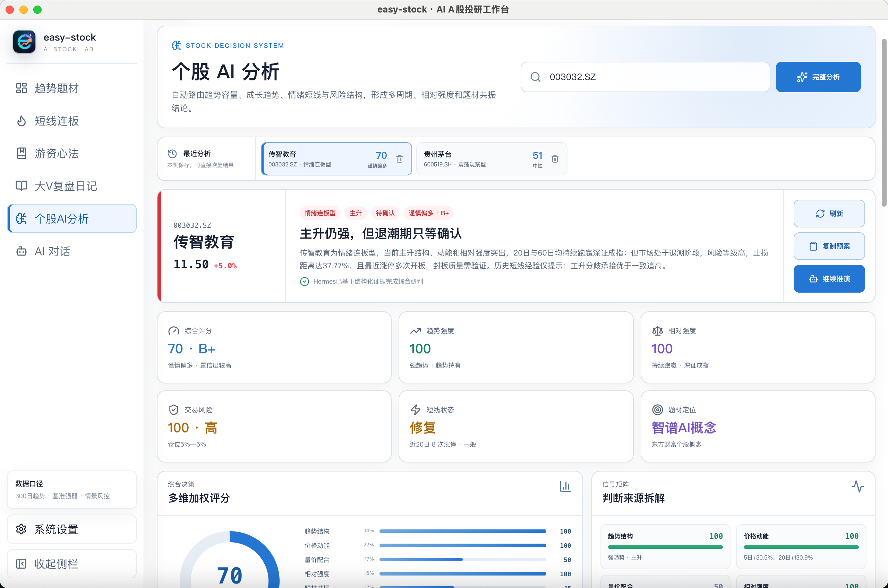Click the open-book icon beside 大V复盘日记
Screen dimensions: 888x588
click(22, 186)
